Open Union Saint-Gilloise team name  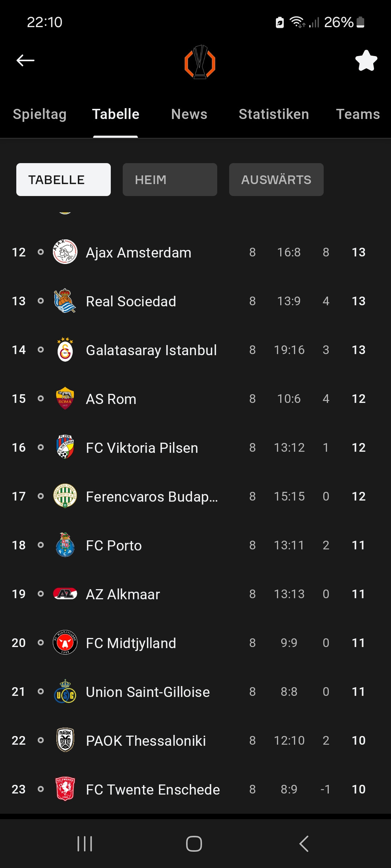(x=148, y=692)
